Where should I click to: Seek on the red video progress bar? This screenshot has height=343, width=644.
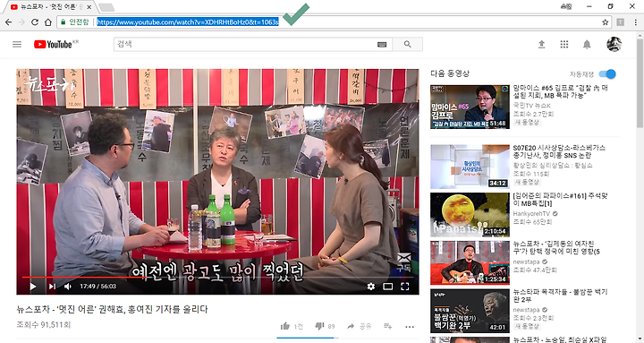point(217,278)
